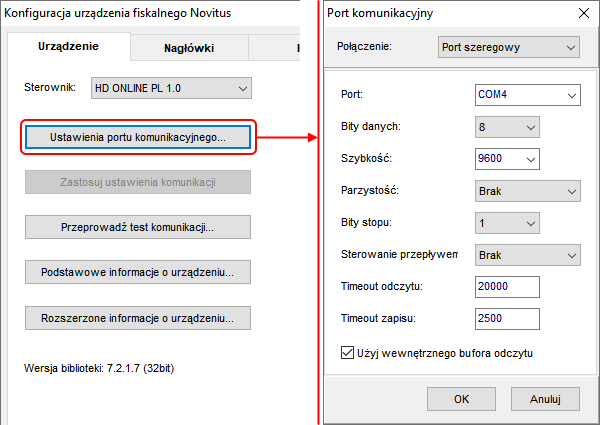Open the Sterownik HD ONLINE PL 1.0 dropdown

[171, 88]
